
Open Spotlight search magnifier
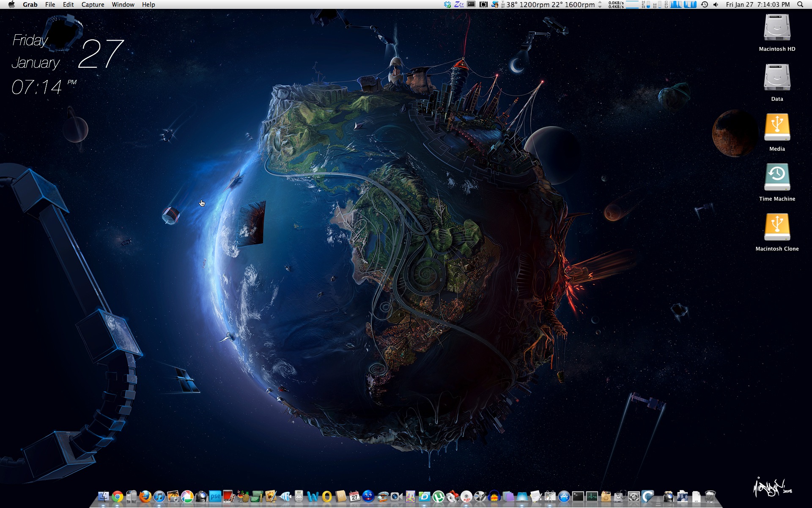point(800,5)
